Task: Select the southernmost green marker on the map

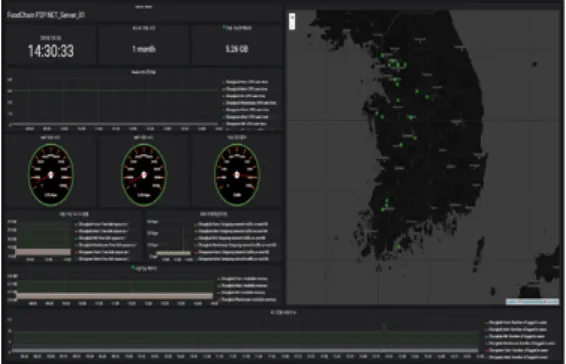Action: click(399, 247)
